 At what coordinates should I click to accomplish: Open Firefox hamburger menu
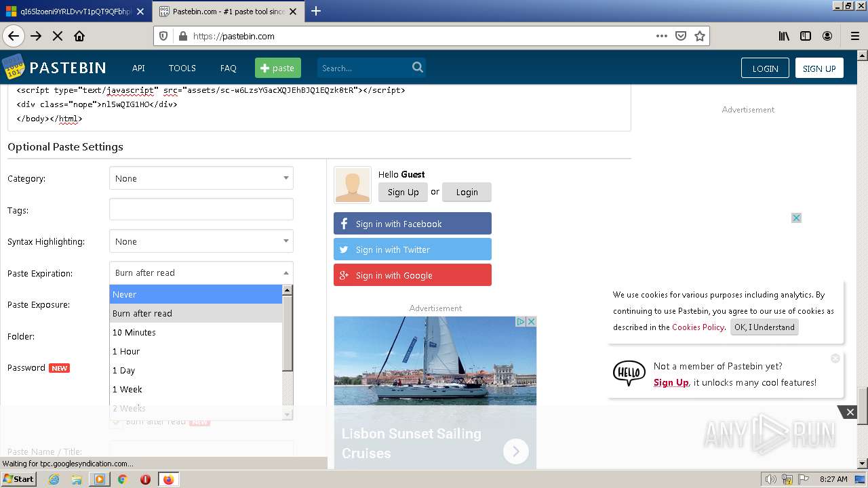(x=854, y=36)
